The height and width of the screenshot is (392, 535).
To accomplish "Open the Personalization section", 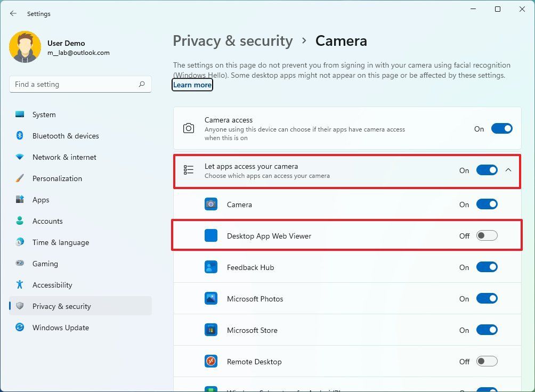I will point(57,178).
